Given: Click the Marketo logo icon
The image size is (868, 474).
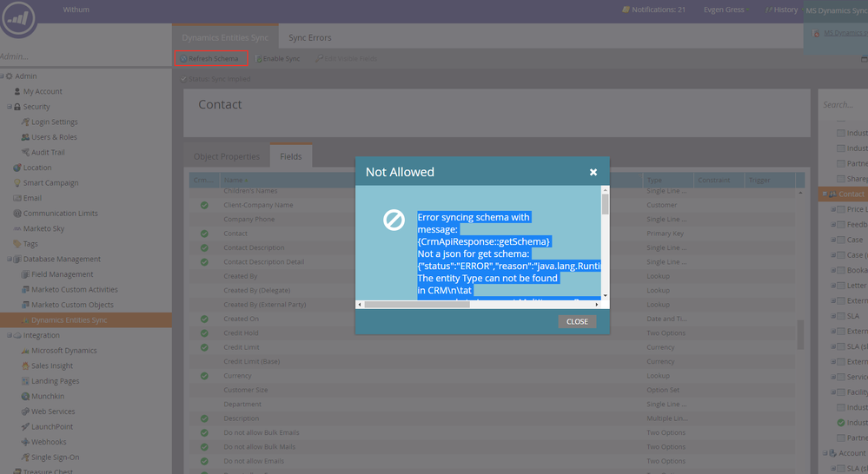Looking at the screenshot, I should tap(20, 20).
